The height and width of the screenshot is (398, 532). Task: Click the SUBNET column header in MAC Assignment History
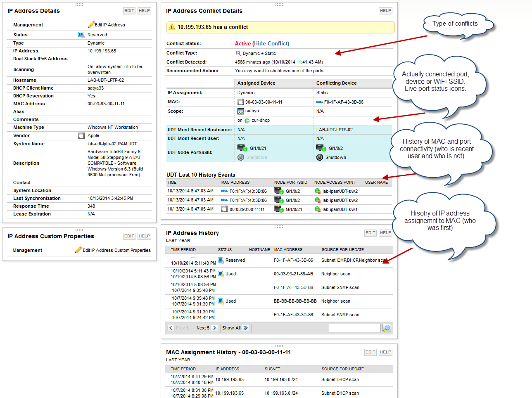click(272, 369)
